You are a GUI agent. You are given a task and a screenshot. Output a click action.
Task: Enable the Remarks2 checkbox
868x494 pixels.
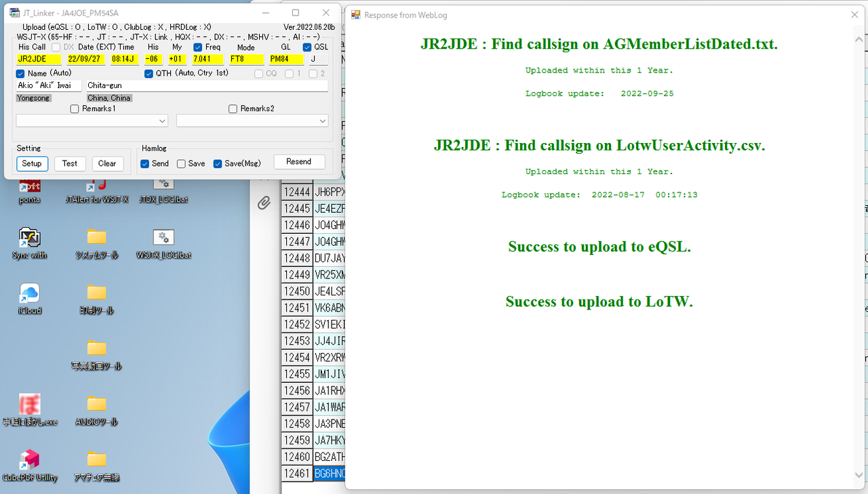pos(233,108)
